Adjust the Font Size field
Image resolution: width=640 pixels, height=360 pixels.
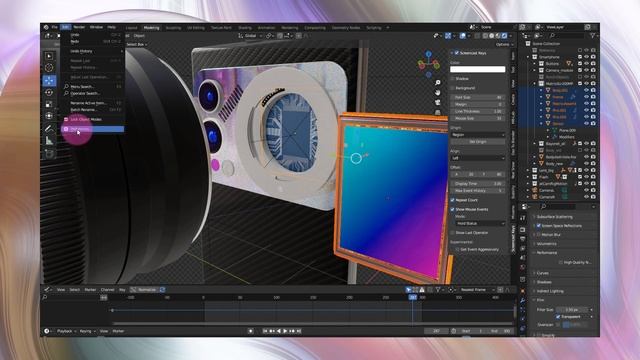(x=478, y=98)
